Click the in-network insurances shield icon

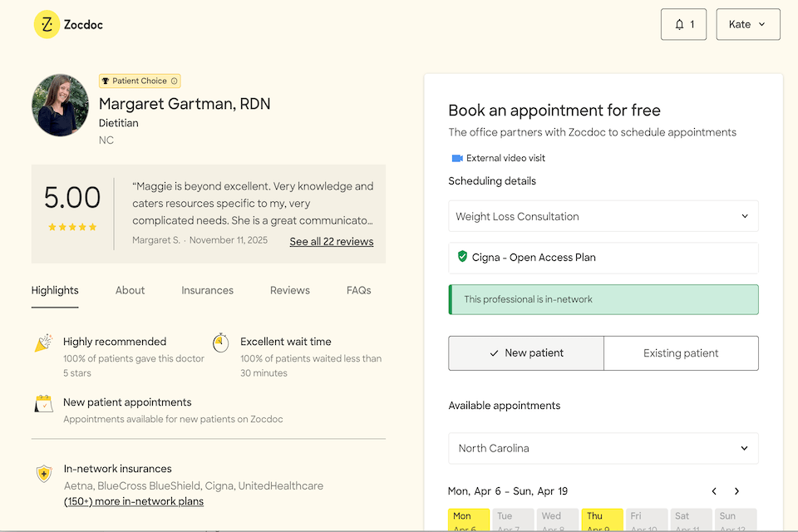44,473
